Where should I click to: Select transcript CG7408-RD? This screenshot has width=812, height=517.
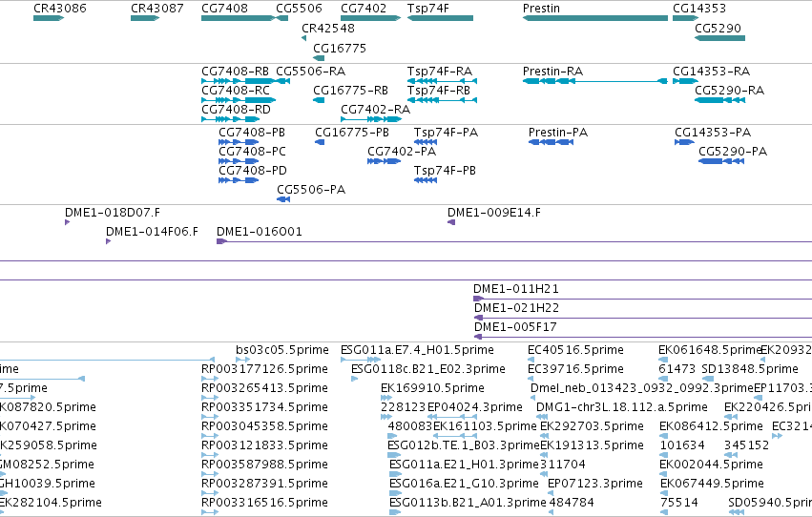[x=231, y=119]
